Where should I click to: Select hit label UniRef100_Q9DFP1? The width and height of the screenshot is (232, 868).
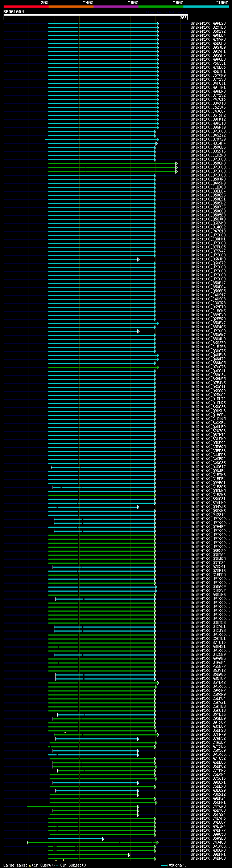(x=208, y=854)
